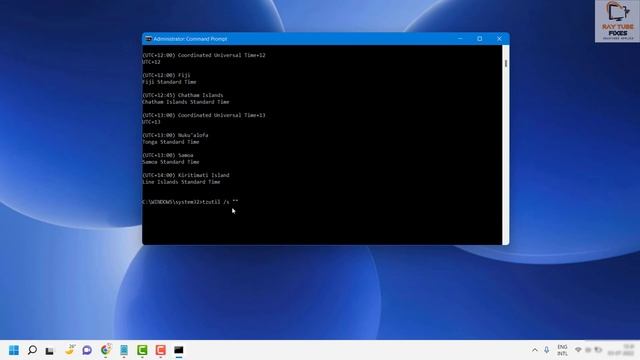Screen dimensions: 640x360
Task: Click the Administrator: Command Prompt title text
Action: pos(190,39)
